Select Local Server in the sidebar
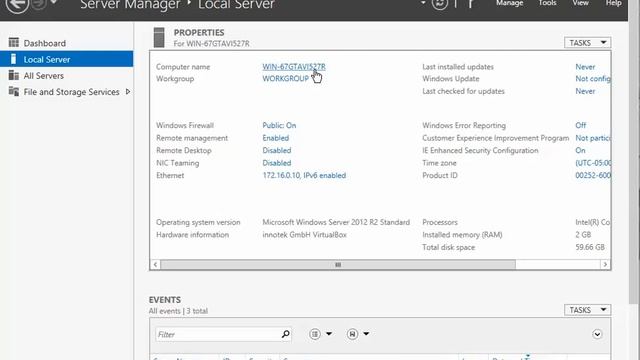 [67, 59]
